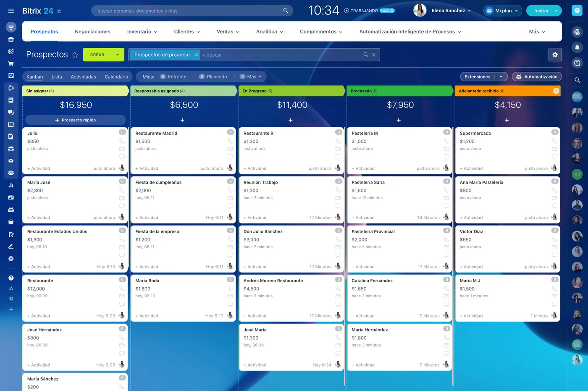Click the phone icon on the Julio card

click(122, 141)
